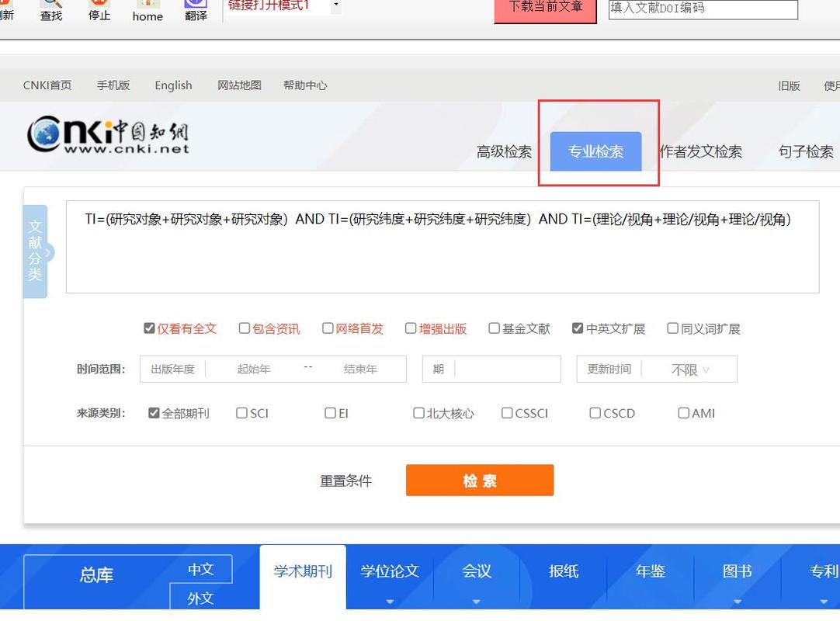Switch to the 作者发文检索 tab
840x621 pixels.
pyautogui.click(x=701, y=151)
